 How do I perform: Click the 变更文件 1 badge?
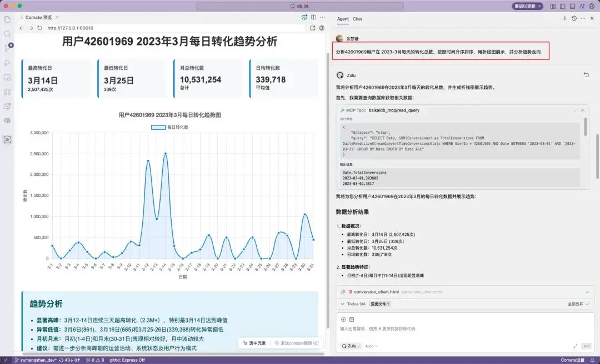pyautogui.click(x=380, y=304)
